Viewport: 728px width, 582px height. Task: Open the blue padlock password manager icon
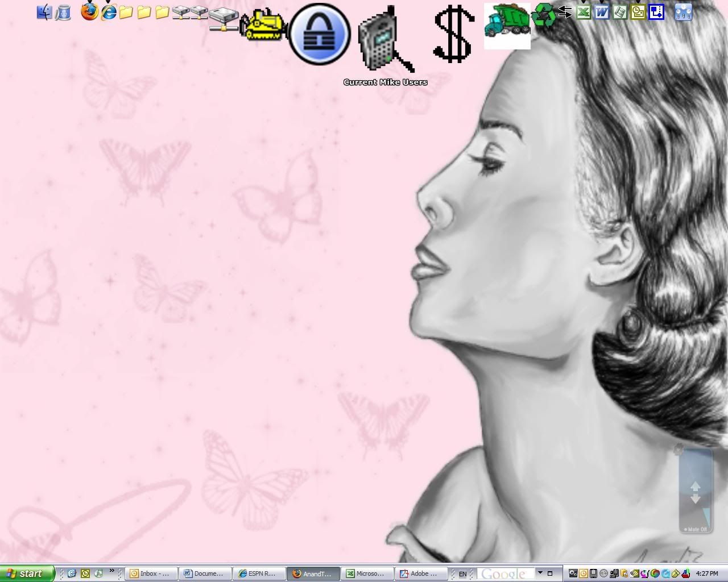(319, 34)
